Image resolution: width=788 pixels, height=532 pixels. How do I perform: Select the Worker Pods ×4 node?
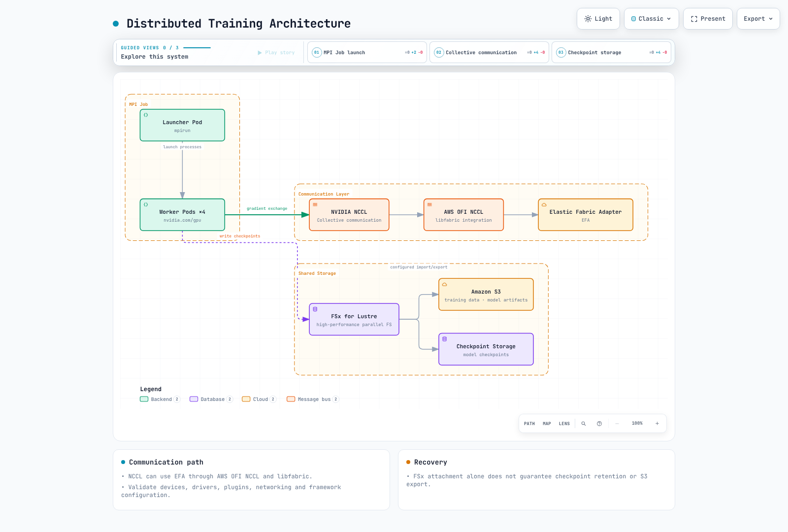[182, 215]
